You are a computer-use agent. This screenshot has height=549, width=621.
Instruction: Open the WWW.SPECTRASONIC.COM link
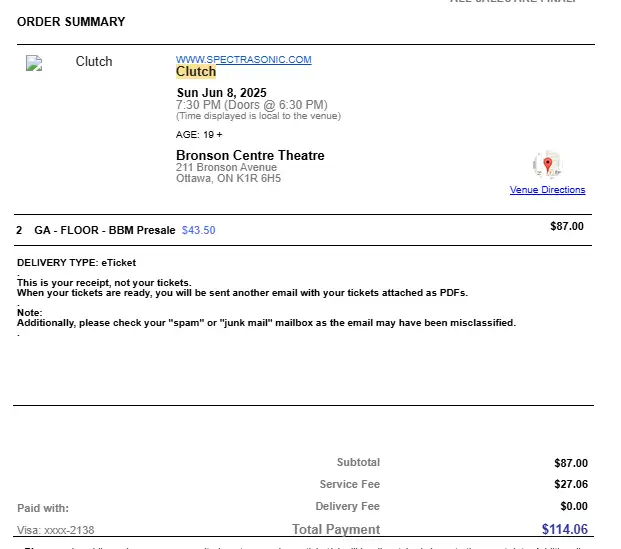pyautogui.click(x=244, y=59)
